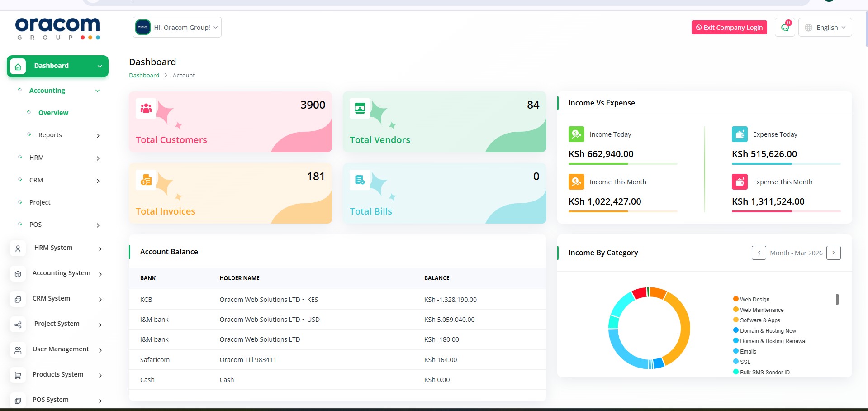Open the Hi, Oracom Group profile dropdown
The height and width of the screenshot is (411, 868).
(x=177, y=28)
